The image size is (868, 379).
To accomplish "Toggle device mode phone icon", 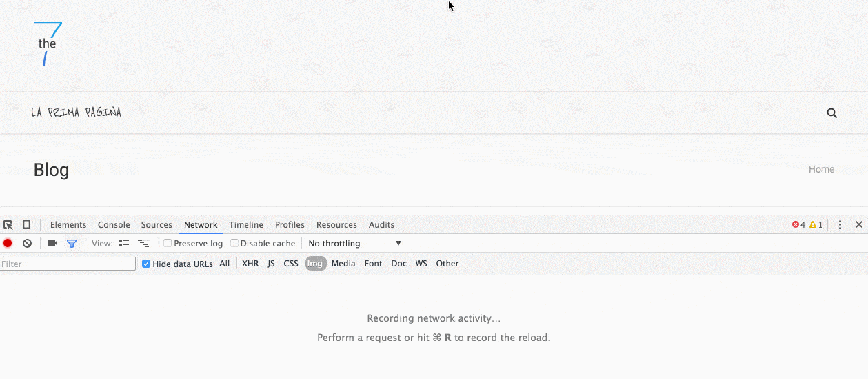I will (27, 225).
